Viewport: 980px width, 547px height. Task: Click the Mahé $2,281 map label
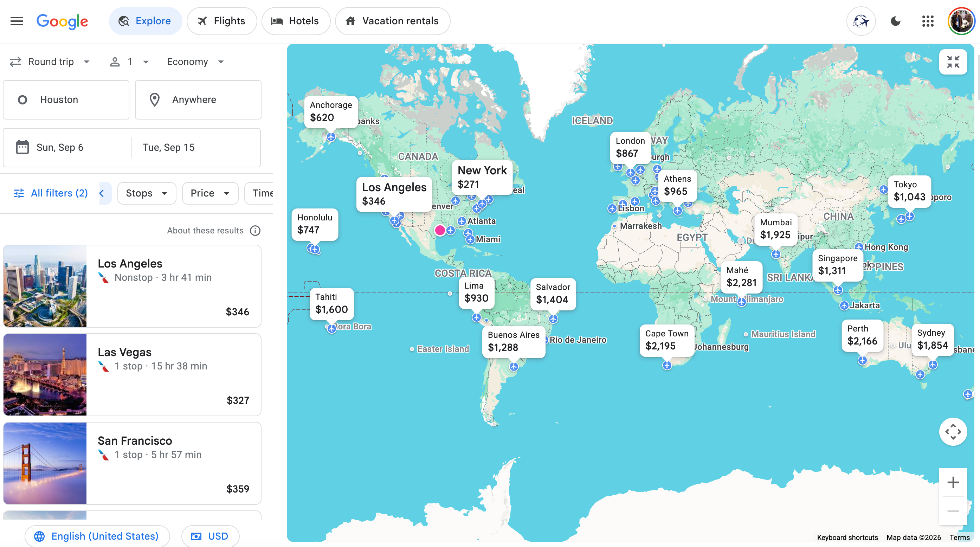tap(741, 277)
